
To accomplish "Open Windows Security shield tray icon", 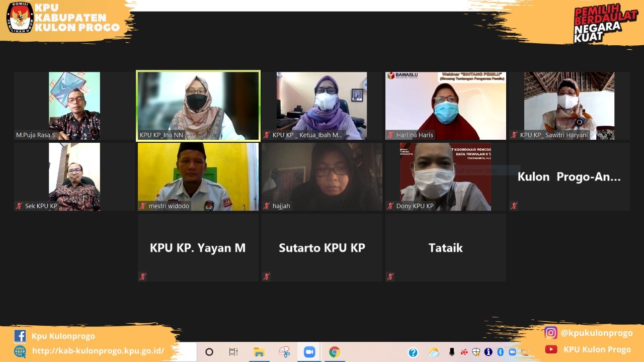I will coord(476,352).
